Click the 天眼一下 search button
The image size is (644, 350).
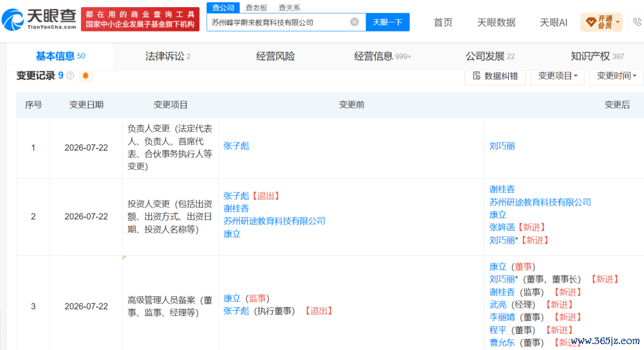(x=388, y=22)
